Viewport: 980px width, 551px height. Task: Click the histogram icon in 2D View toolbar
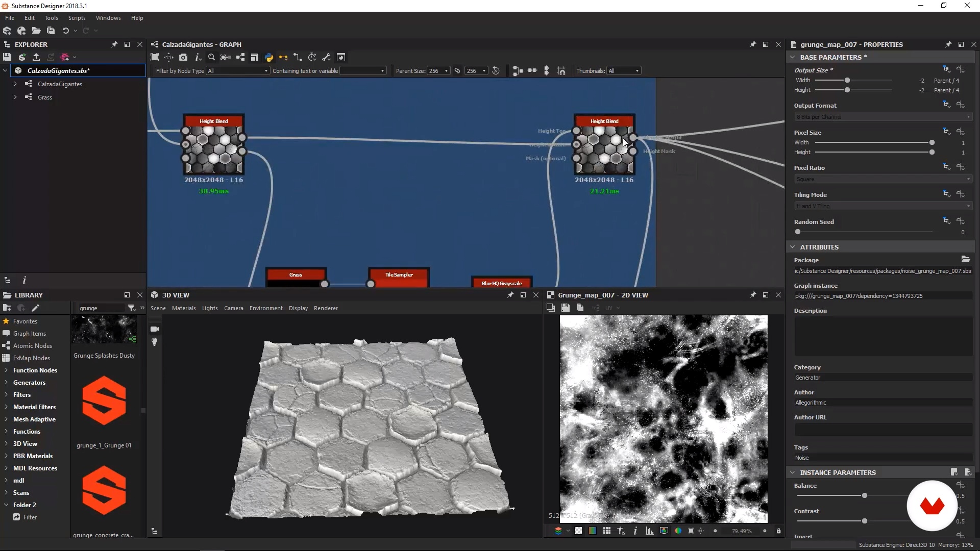click(x=649, y=531)
